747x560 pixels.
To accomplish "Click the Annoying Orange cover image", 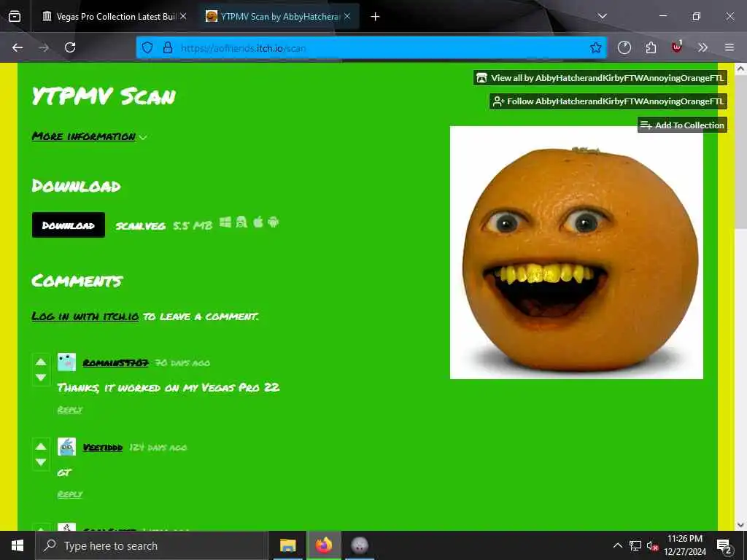I will (576, 253).
